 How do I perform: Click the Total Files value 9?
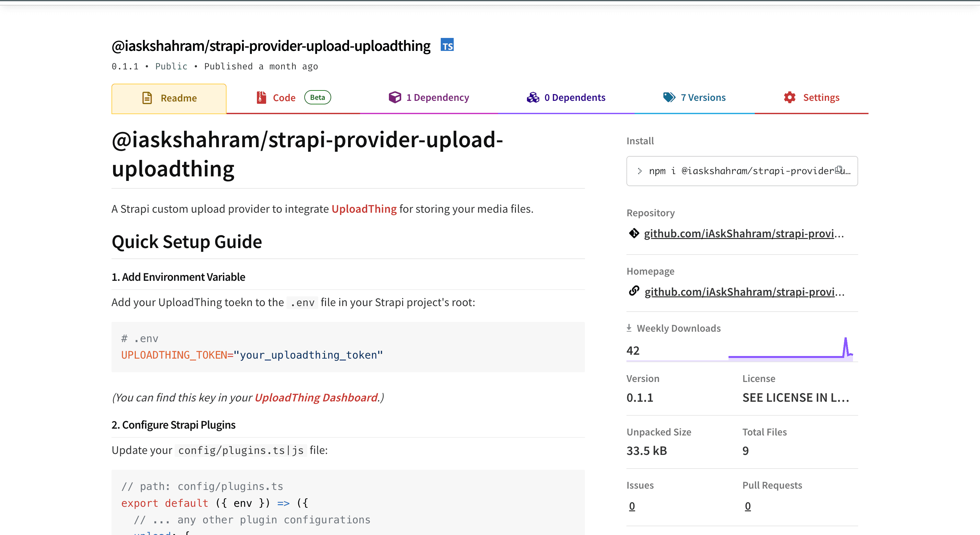pos(746,451)
